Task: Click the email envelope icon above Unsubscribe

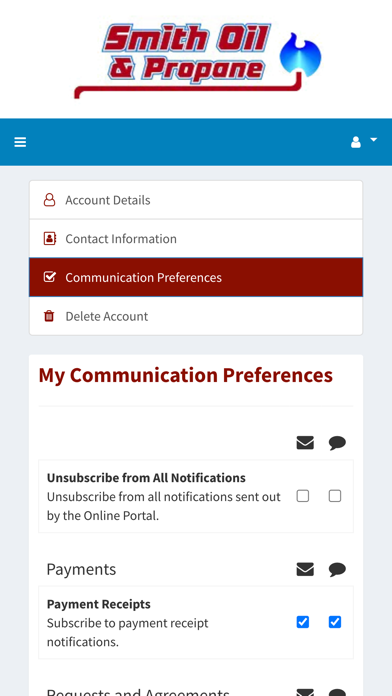Action: (305, 443)
